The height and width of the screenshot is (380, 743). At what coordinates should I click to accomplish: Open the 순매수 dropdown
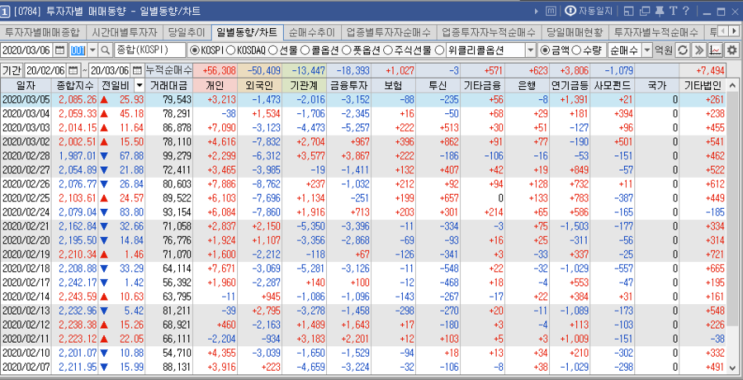[646, 50]
